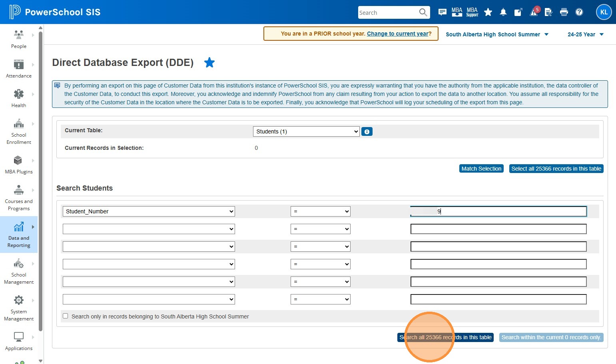Open the messages speech bubble icon
The width and height of the screenshot is (616, 364).
[442, 12]
